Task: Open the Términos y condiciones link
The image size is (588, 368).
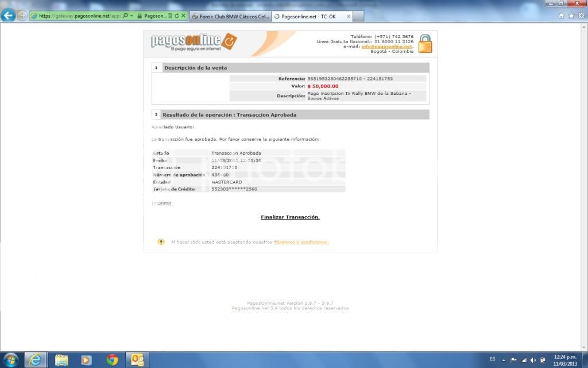Action: 301,242
